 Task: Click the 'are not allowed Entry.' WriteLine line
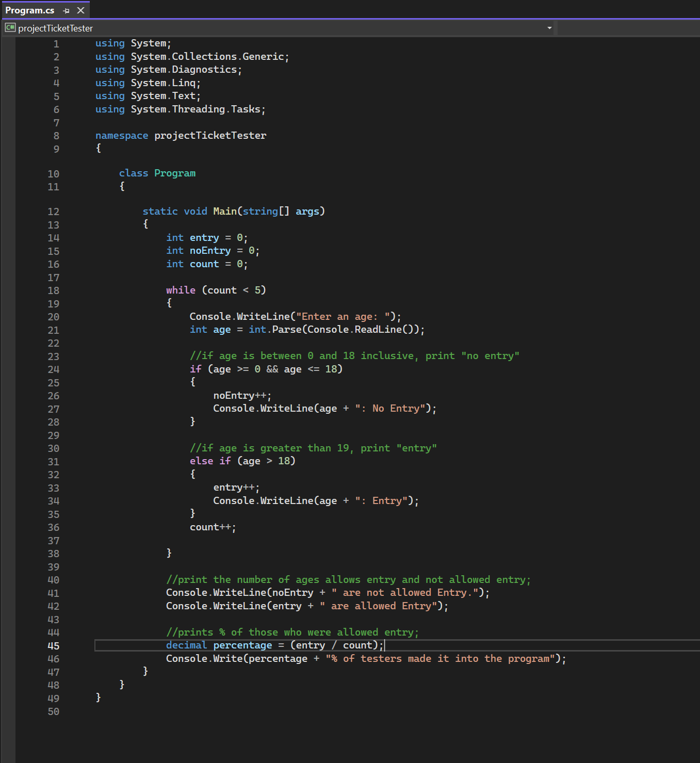point(328,593)
